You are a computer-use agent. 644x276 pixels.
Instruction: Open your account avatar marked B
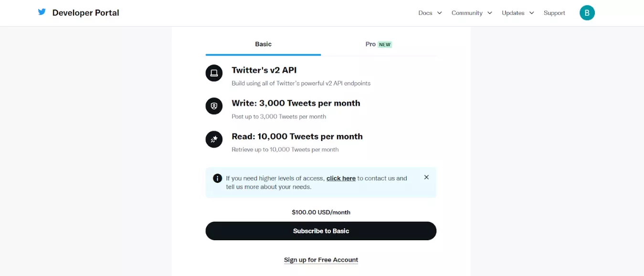587,12
